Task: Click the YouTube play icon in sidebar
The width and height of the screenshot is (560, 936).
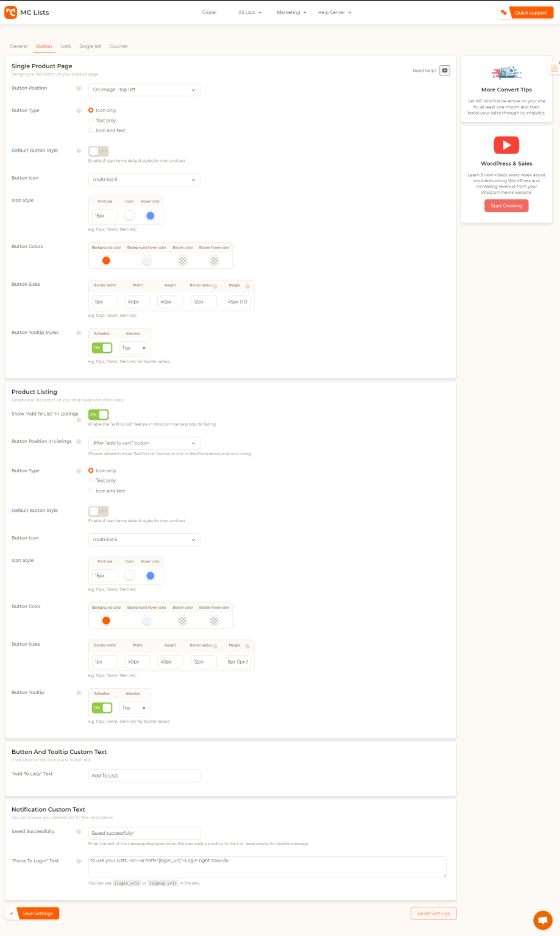Action: coord(506,145)
